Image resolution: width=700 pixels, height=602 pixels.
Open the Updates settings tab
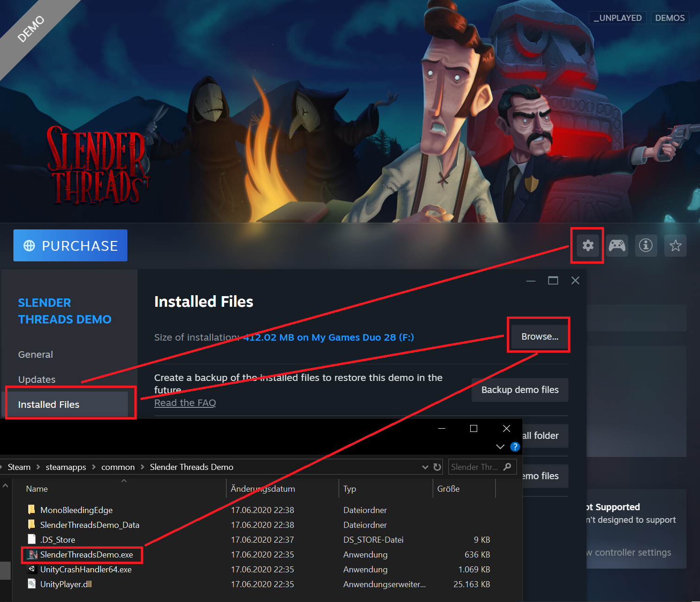point(37,380)
